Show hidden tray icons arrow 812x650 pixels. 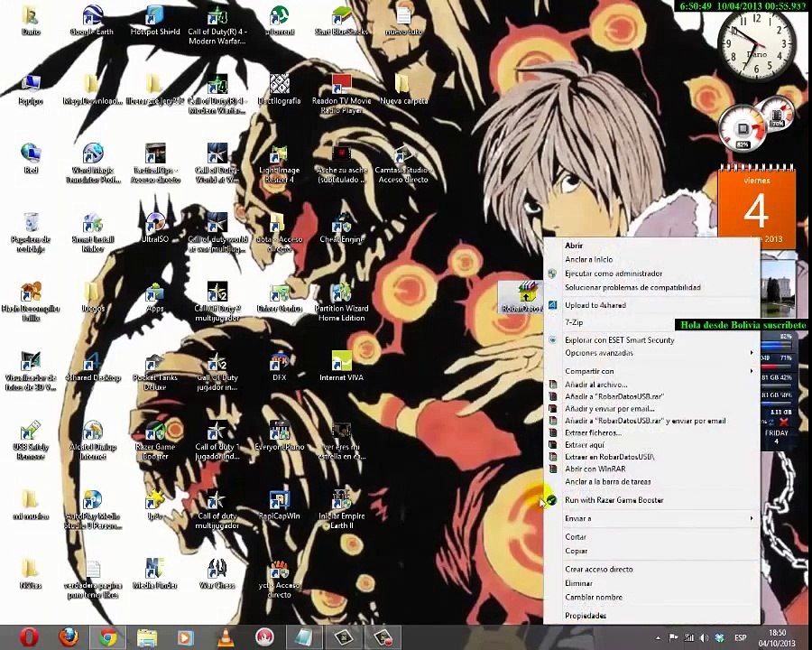click(658, 638)
